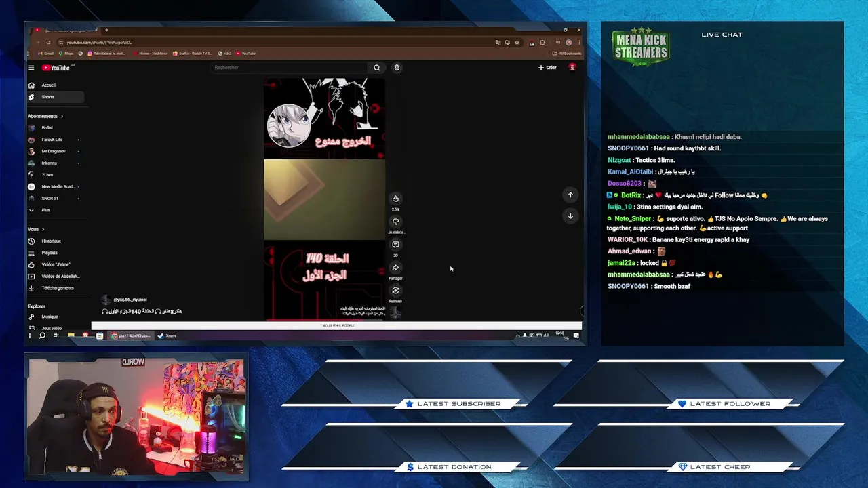The height and width of the screenshot is (488, 868).
Task: Open the Maps bookmark
Action: click(x=66, y=54)
